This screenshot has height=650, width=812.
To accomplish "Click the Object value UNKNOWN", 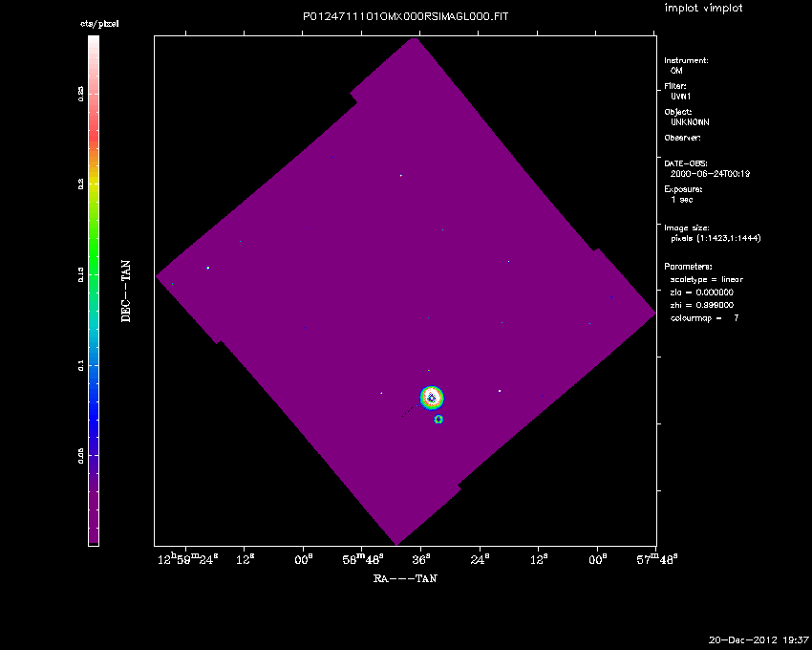I will tap(690, 122).
